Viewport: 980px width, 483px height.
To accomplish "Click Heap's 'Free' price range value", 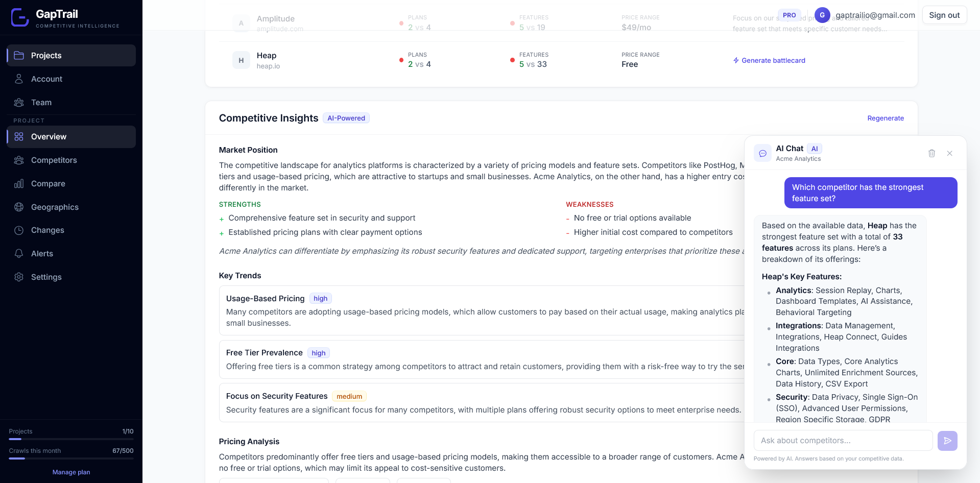I will coord(630,64).
